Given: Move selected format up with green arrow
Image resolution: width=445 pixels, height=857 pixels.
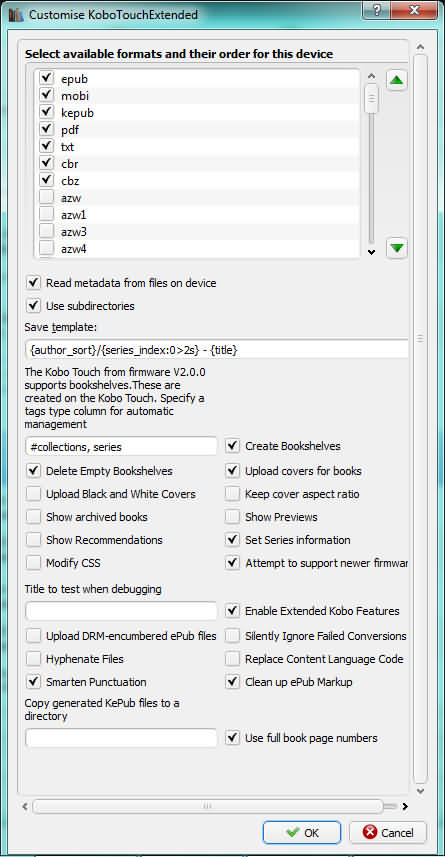Looking at the screenshot, I should [397, 80].
